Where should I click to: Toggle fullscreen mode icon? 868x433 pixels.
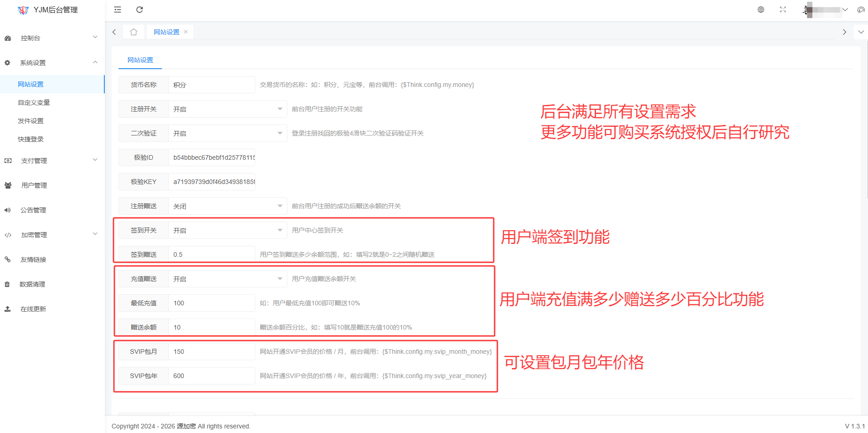782,10
